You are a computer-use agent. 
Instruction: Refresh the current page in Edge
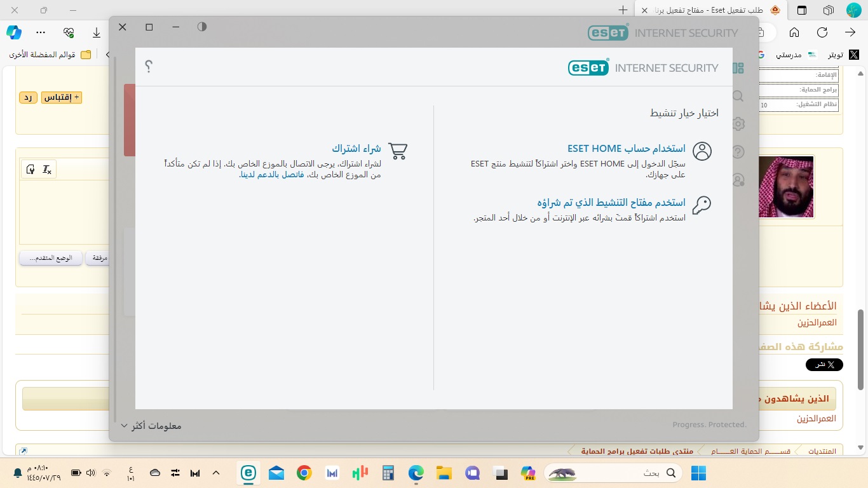coord(822,32)
